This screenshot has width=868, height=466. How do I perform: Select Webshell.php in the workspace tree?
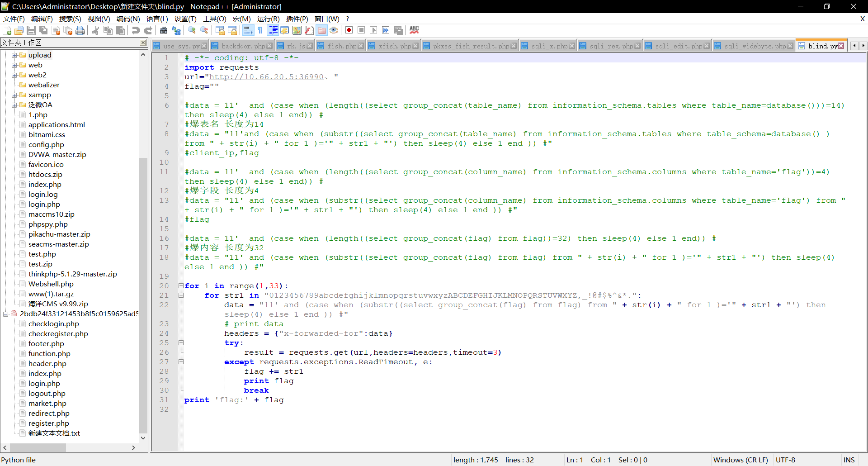pos(51,284)
